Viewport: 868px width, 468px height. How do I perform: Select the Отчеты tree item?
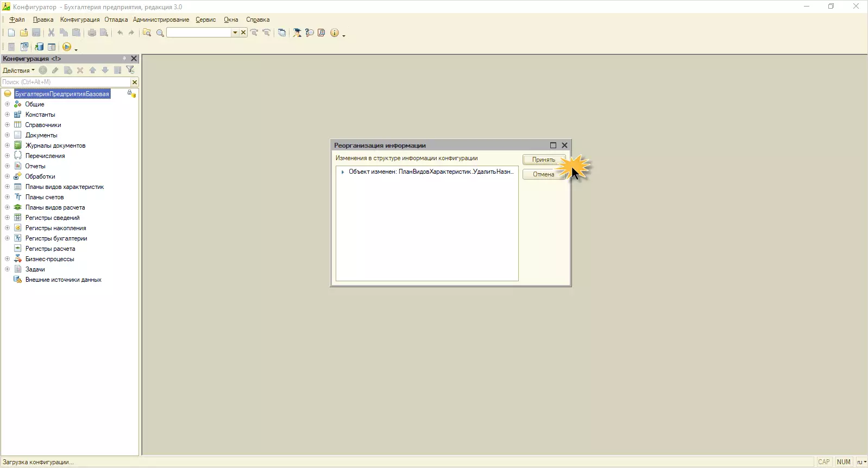35,166
